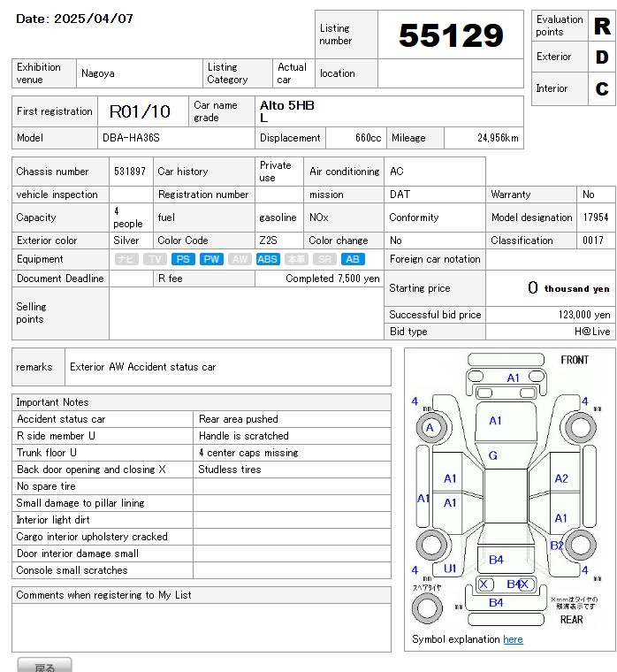Viewport: 617px width, 672px height.
Task: Click the greyed TV equipment badge
Action: coord(155,259)
